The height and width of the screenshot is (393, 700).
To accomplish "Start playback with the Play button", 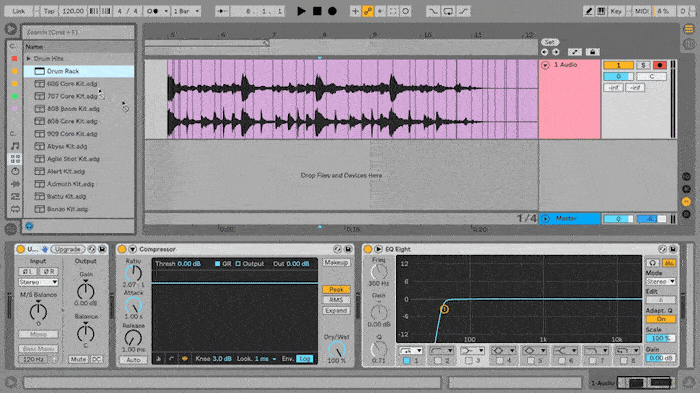I will [301, 11].
